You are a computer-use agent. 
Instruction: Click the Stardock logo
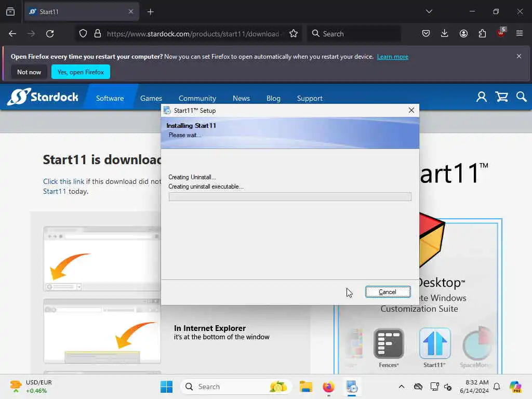pos(43,97)
